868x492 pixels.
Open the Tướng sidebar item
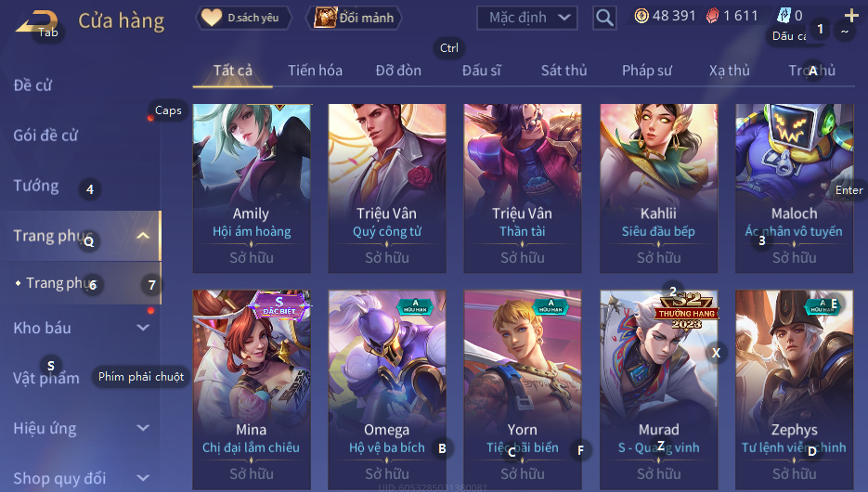[36, 186]
